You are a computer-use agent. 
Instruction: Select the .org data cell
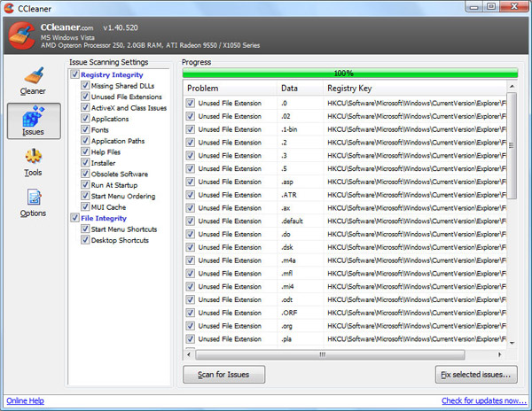click(x=286, y=326)
